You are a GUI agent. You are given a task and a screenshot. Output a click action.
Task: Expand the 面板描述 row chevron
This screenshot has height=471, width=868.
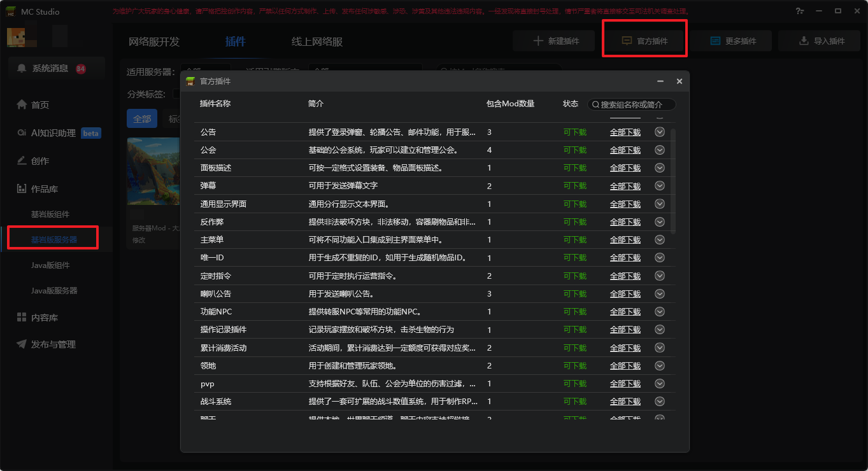(x=660, y=167)
